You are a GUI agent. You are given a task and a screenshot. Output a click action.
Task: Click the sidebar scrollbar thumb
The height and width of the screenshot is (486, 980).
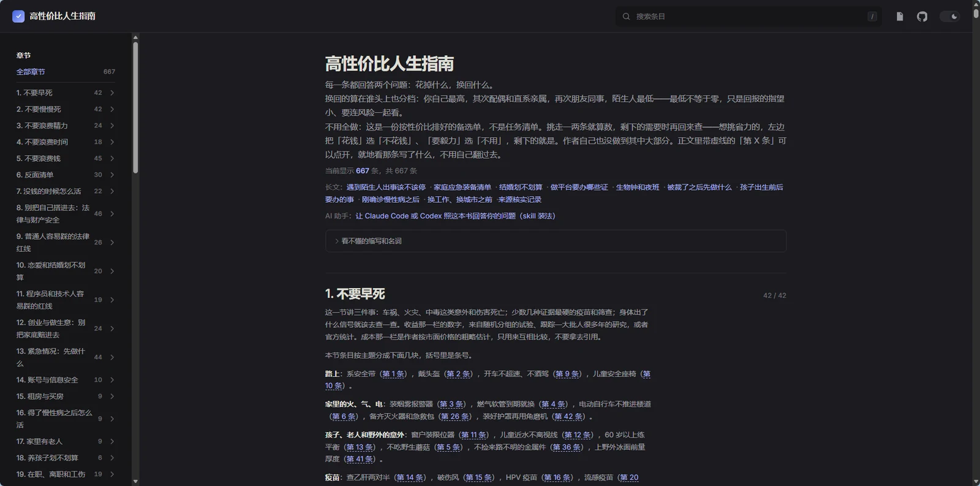(x=135, y=107)
